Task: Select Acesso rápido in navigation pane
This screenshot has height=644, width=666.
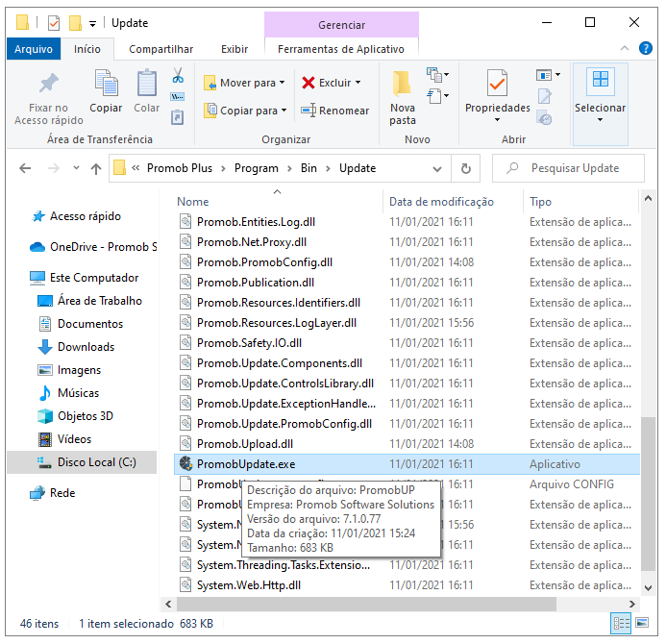Action: [85, 216]
